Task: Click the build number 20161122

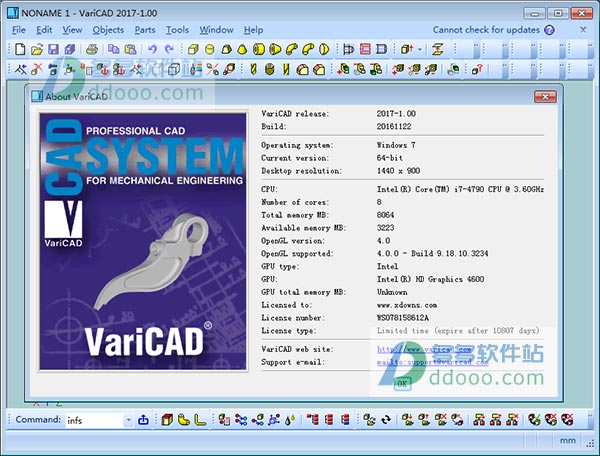Action: coord(394,126)
